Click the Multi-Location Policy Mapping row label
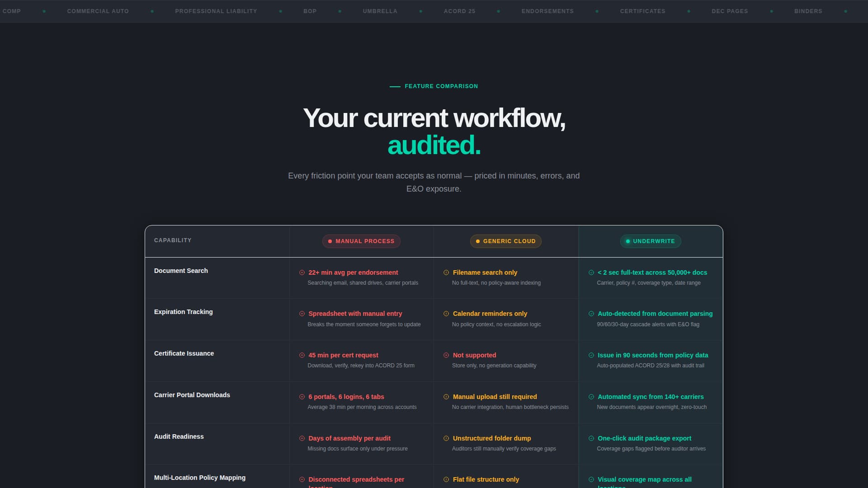The height and width of the screenshot is (488, 868). point(200,478)
